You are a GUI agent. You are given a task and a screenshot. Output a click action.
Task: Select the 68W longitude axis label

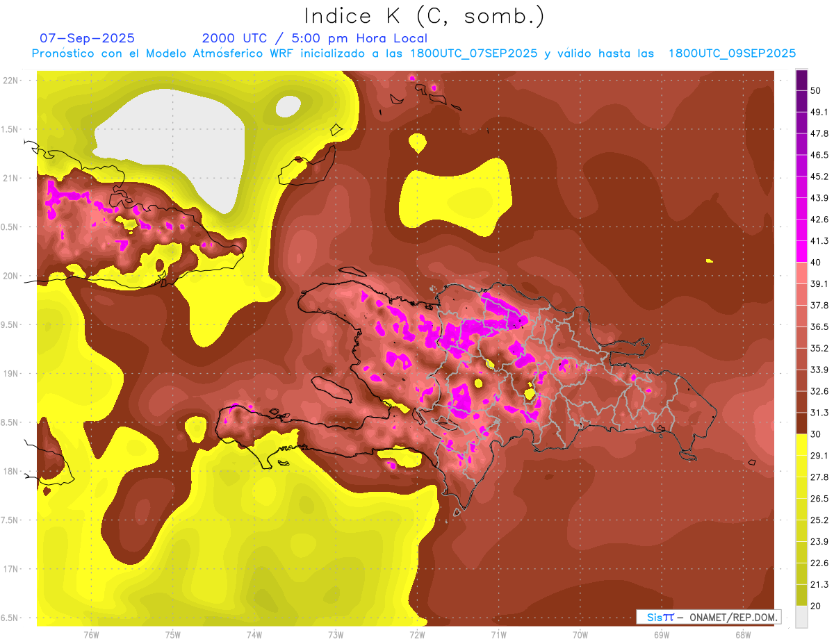pyautogui.click(x=743, y=634)
